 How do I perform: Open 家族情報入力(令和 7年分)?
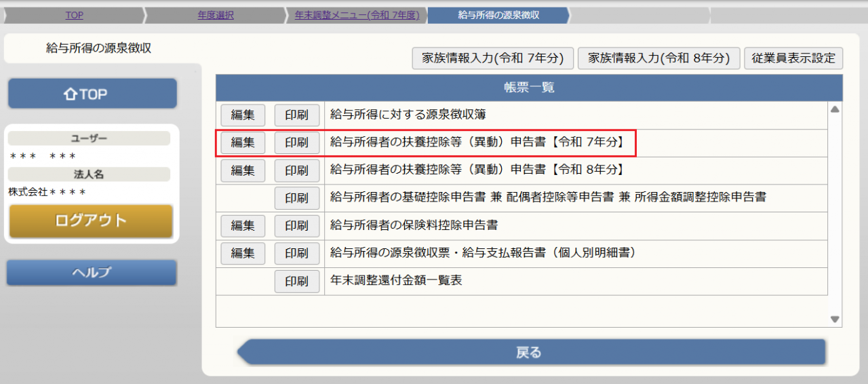pos(493,58)
